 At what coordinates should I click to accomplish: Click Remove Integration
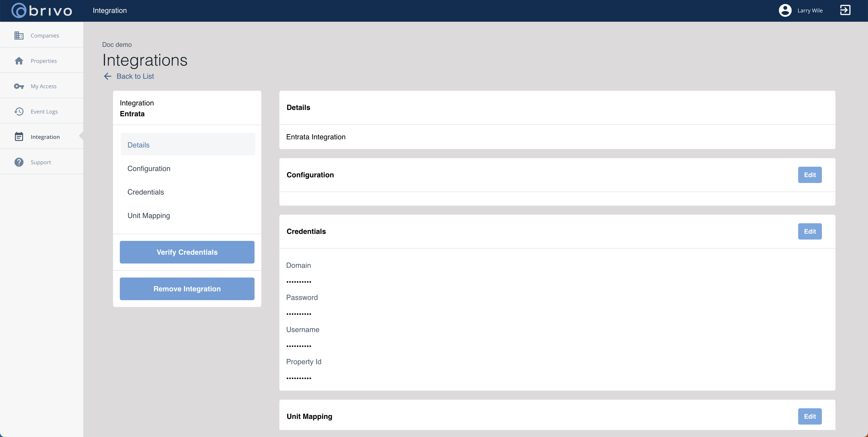(x=187, y=289)
